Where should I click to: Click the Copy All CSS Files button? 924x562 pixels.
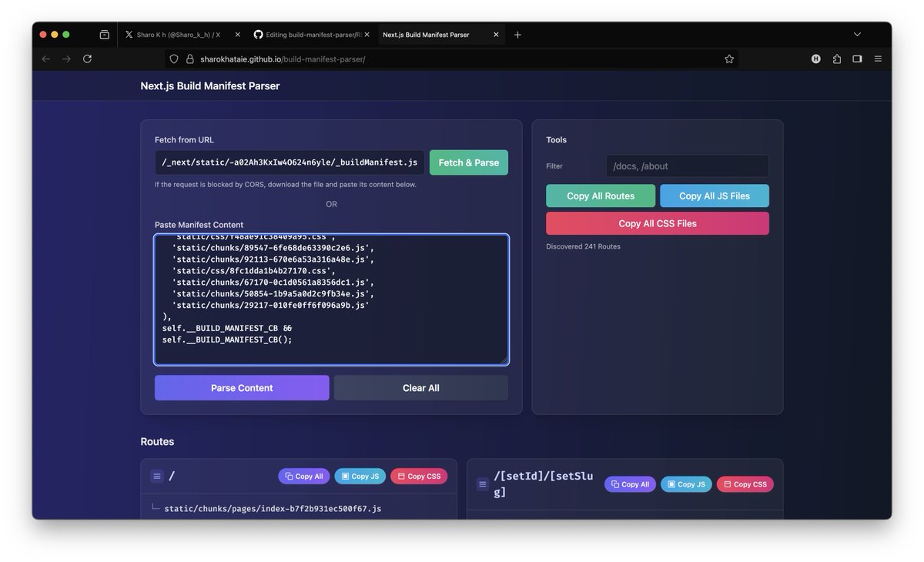coord(658,223)
